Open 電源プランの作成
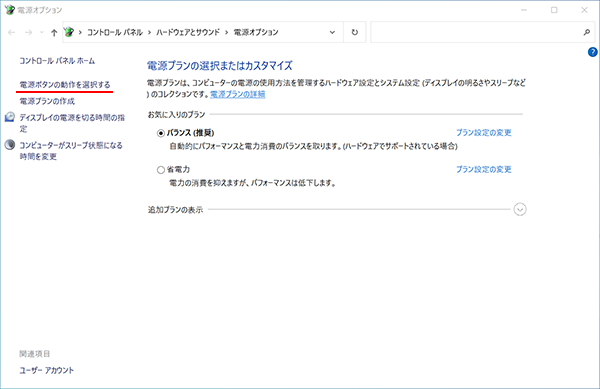 pos(47,101)
